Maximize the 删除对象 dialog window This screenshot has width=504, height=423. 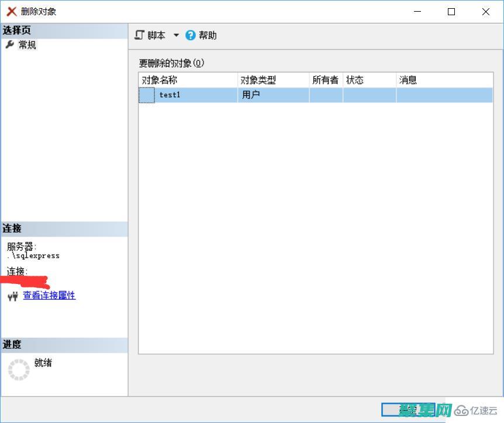(451, 12)
